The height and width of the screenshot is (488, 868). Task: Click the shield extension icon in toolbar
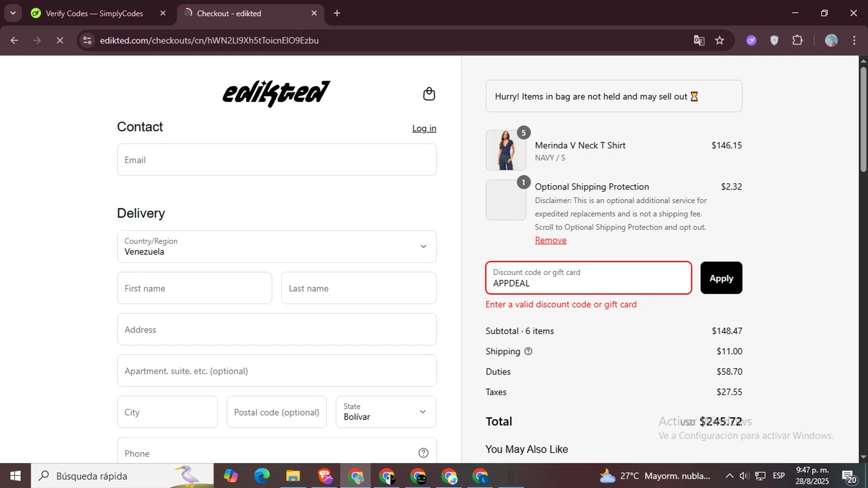pos(774,41)
